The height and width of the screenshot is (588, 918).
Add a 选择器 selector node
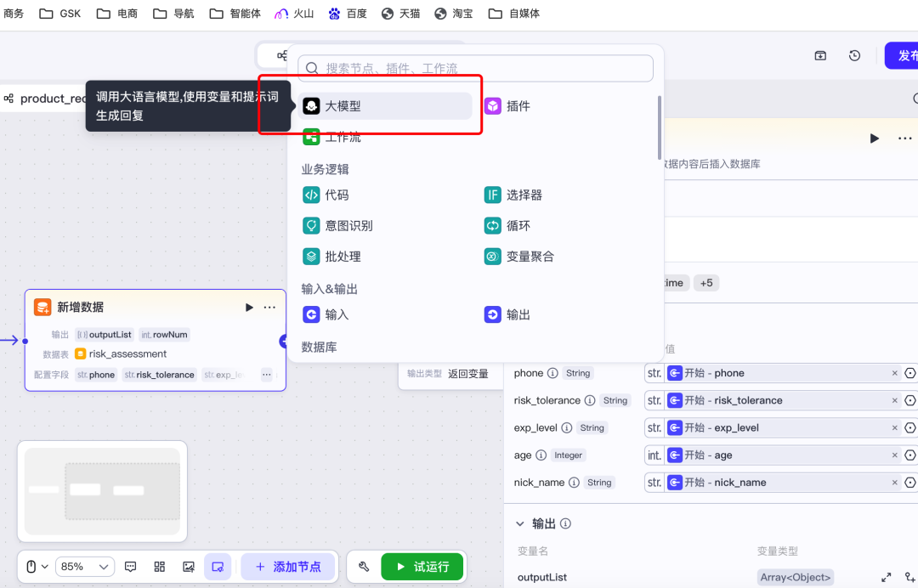513,195
